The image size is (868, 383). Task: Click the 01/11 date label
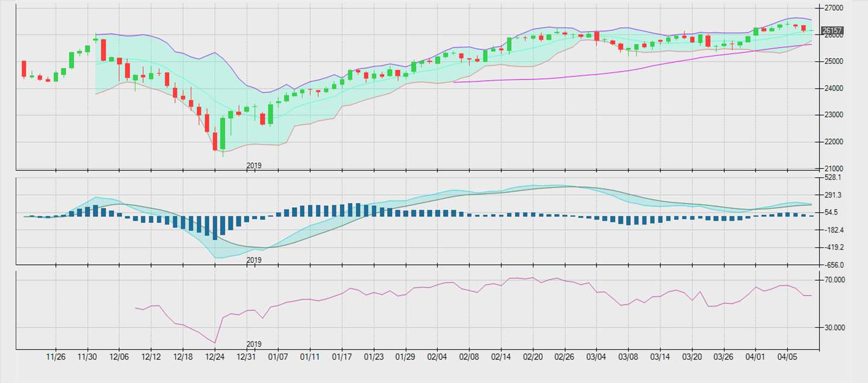coord(310,356)
